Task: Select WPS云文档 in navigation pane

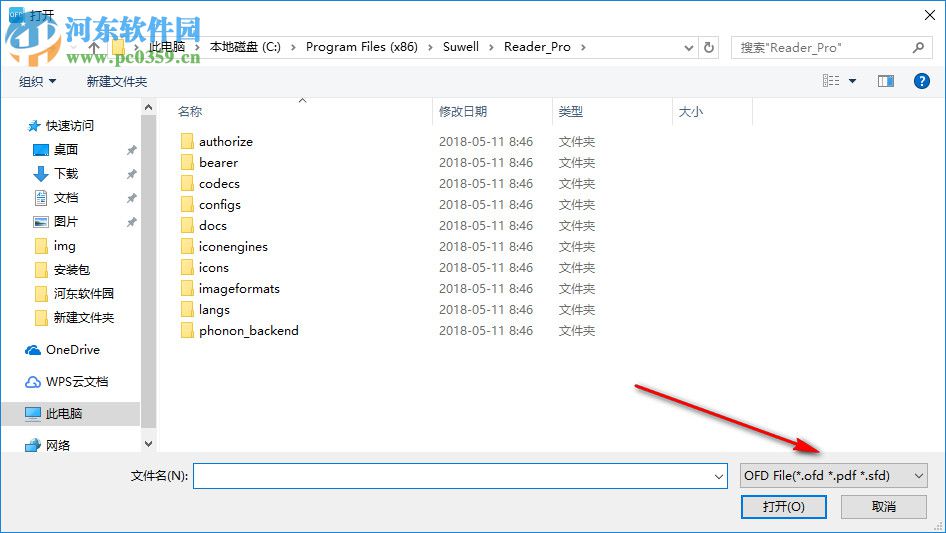Action: click(77, 381)
